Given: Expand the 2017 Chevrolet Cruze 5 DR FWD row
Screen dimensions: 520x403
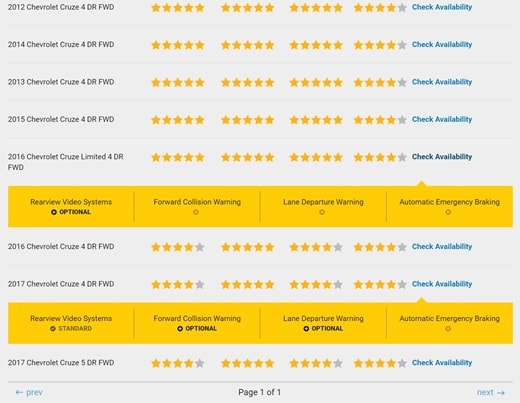Looking at the screenshot, I should (x=61, y=363).
